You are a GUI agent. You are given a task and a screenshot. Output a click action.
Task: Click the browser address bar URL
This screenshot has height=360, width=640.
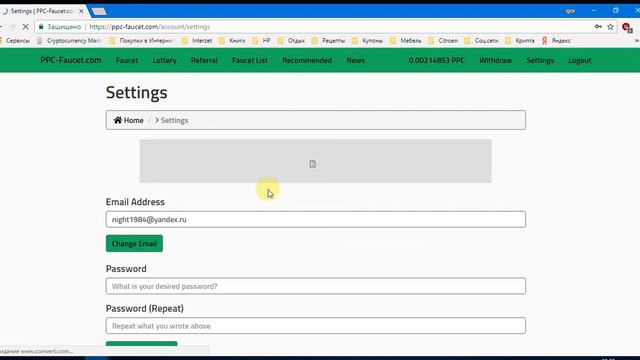149,27
